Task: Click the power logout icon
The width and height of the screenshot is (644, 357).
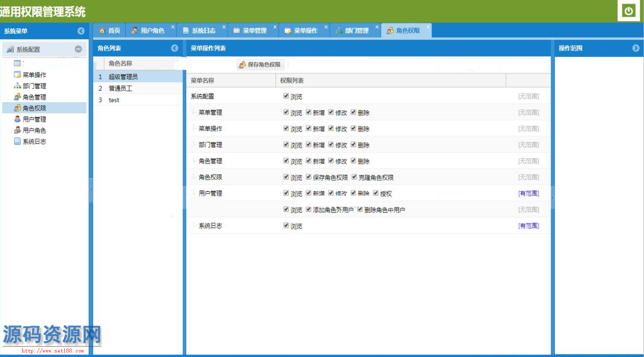Action: [629, 11]
